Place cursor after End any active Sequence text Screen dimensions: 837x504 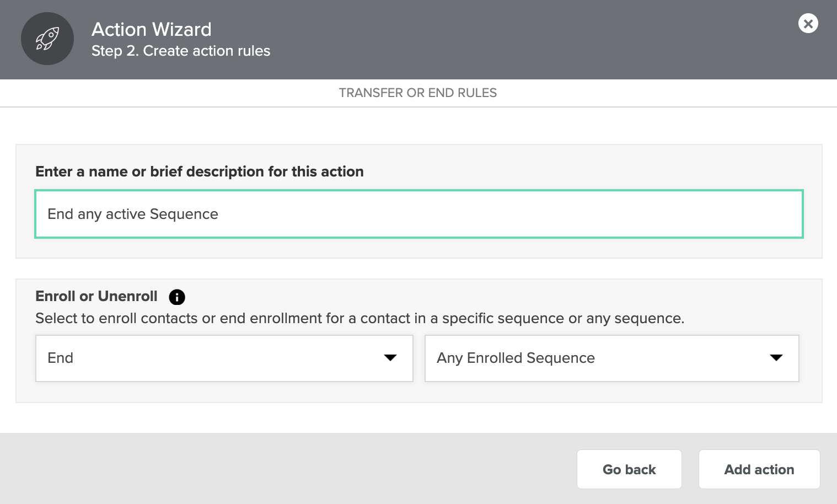pyautogui.click(x=219, y=214)
